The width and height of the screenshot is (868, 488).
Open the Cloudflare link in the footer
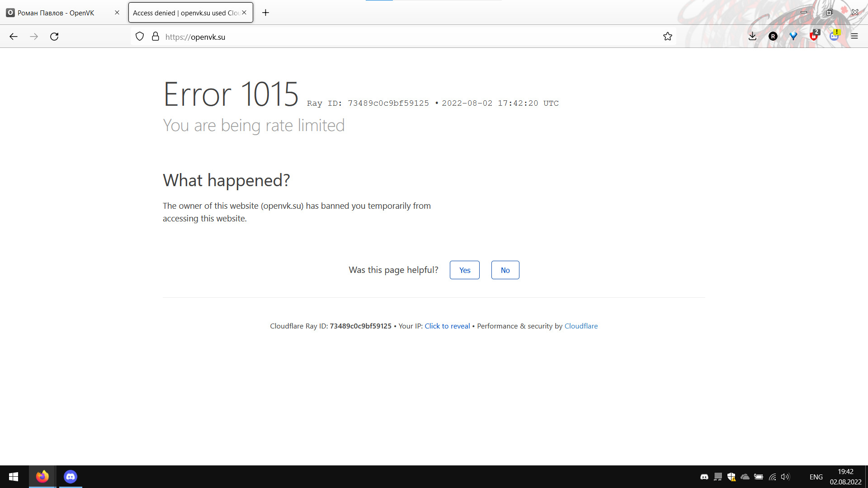[x=581, y=326]
